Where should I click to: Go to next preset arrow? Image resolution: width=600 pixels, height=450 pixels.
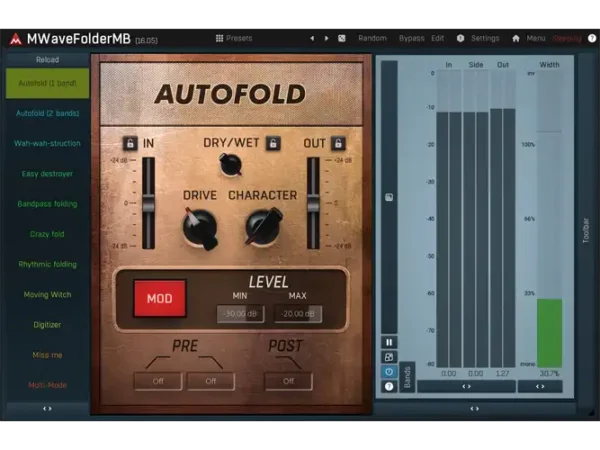click(326, 38)
